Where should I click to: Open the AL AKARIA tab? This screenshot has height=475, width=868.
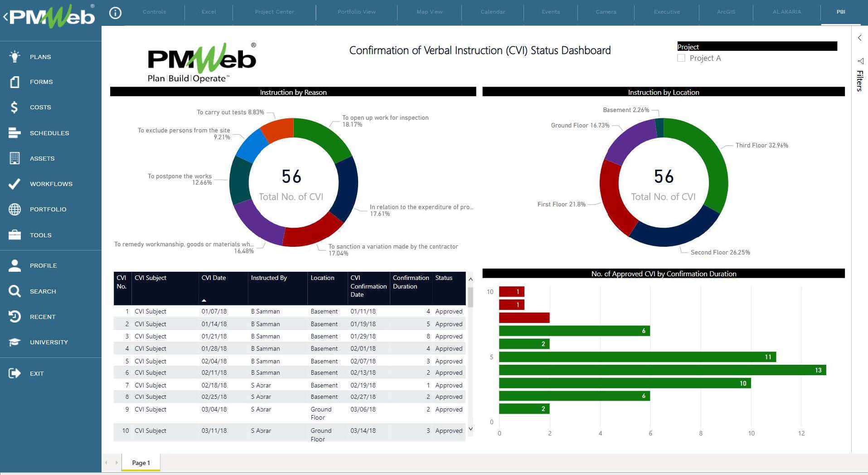(787, 12)
